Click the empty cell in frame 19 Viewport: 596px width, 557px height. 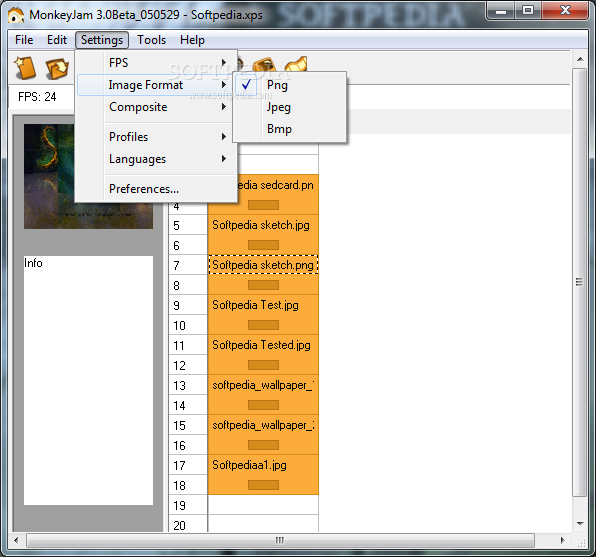click(x=263, y=505)
